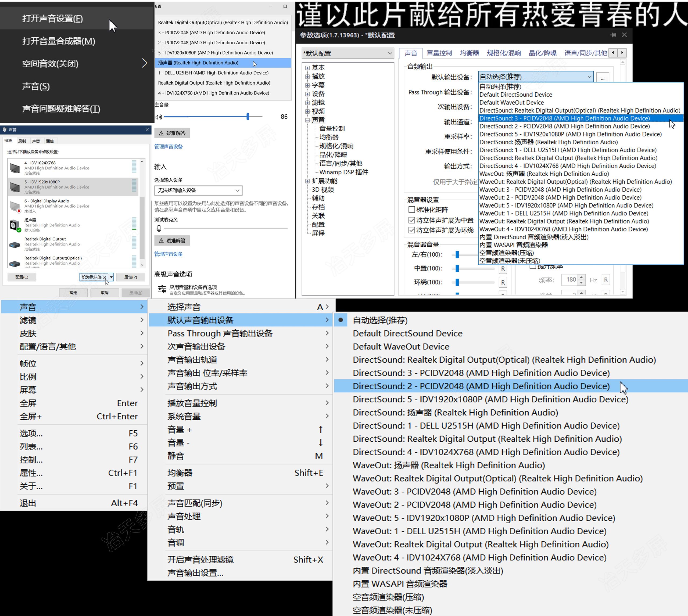This screenshot has width=688, height=616.
Task: Click the app volume and device preferences icon
Action: pyautogui.click(x=162, y=289)
